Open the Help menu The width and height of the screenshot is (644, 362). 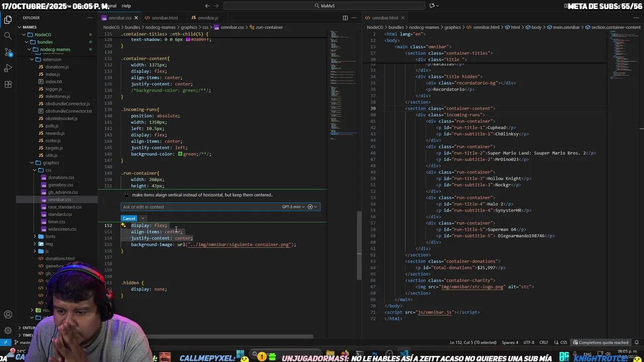click(x=126, y=6)
